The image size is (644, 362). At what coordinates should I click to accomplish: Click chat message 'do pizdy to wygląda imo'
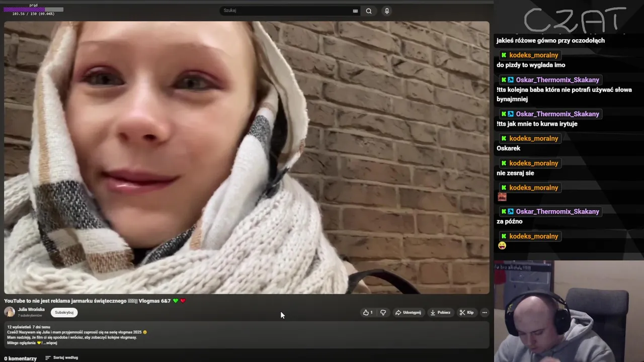pyautogui.click(x=531, y=65)
